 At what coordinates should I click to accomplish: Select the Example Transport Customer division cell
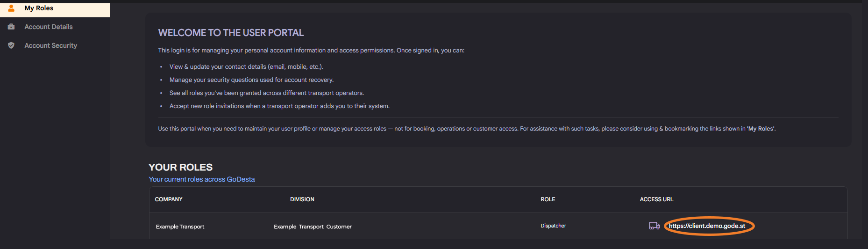click(x=313, y=227)
